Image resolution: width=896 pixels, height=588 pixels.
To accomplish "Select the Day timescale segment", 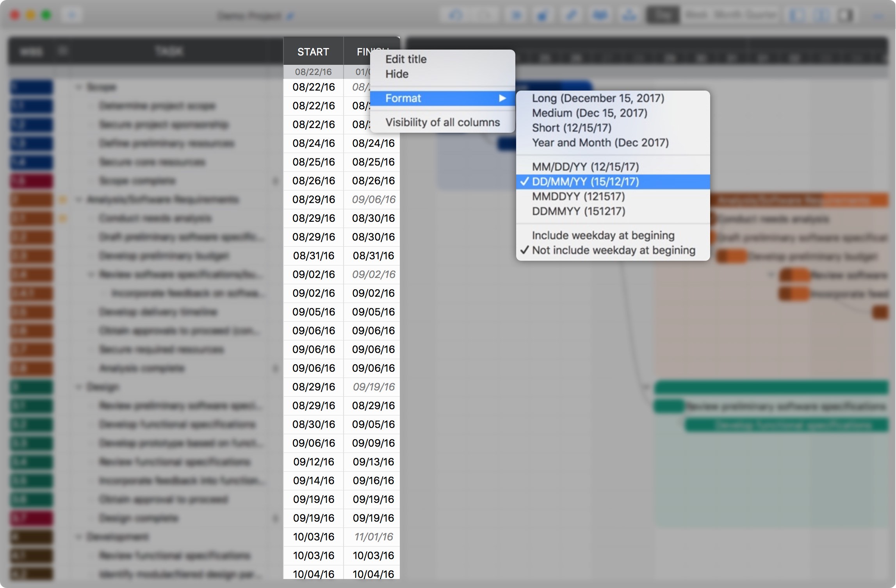I will coord(663,16).
